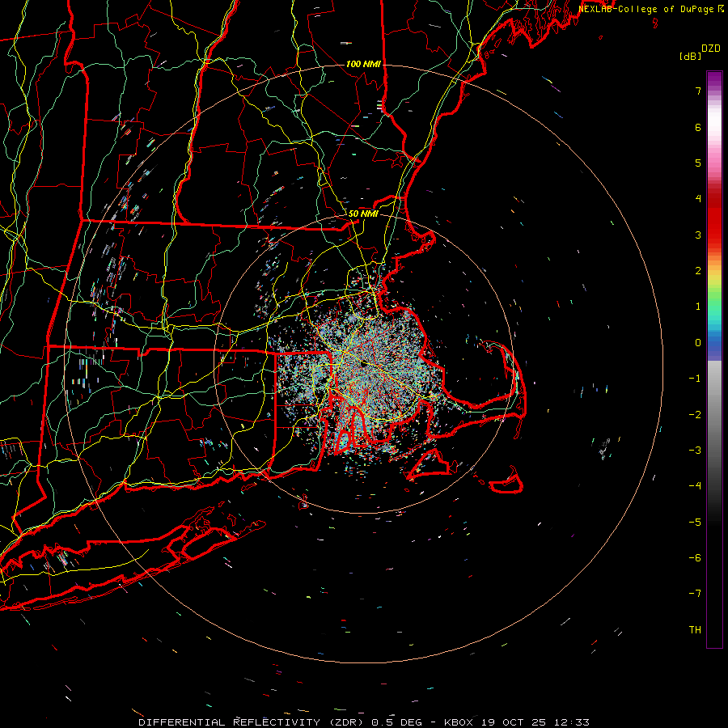Screen dimensions: 728x728
Task: Click the -7 value on the color scale
Action: coord(695,594)
